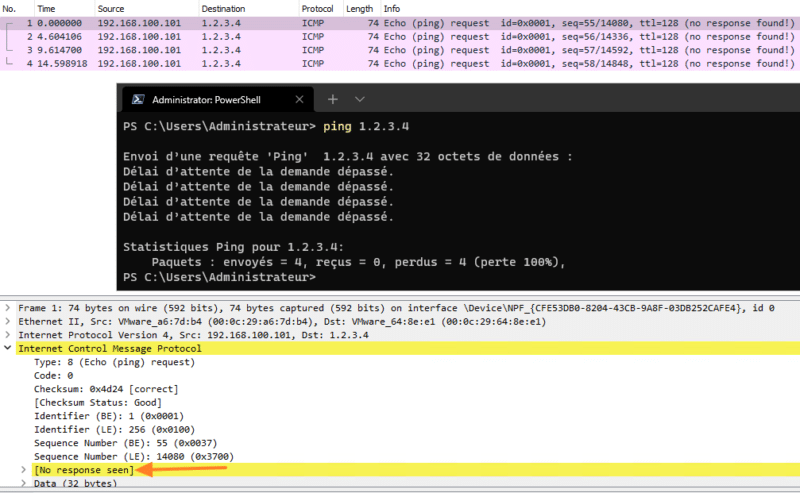Collapse the Internet Control Message Protocol section

pos(9,348)
